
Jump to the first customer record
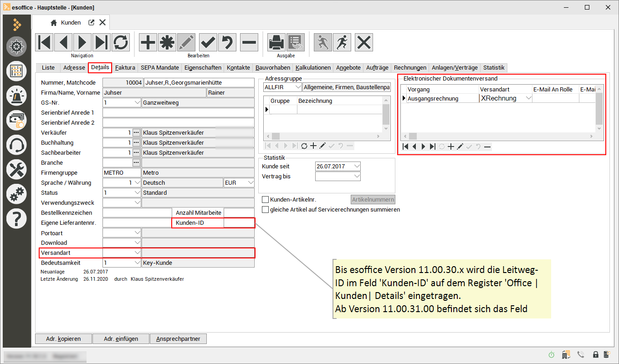coord(44,42)
